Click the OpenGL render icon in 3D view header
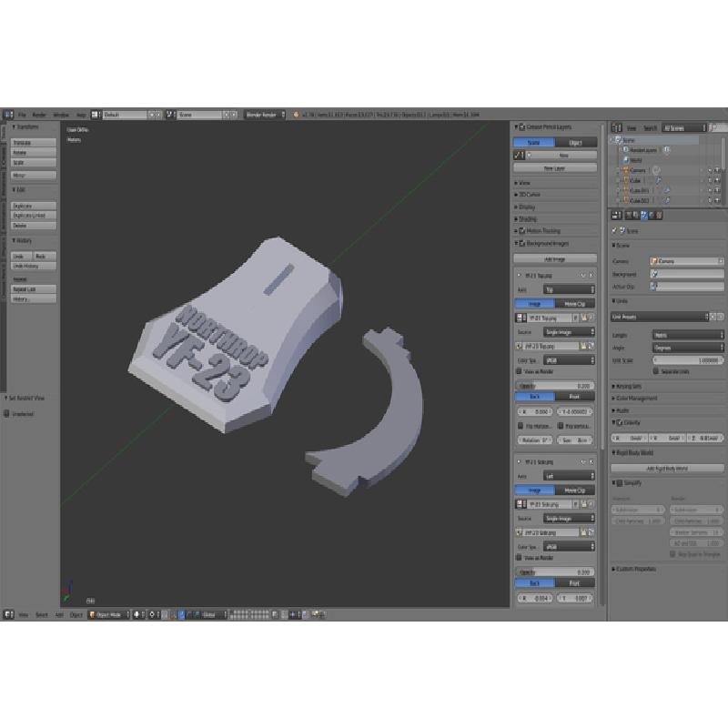 315,614
